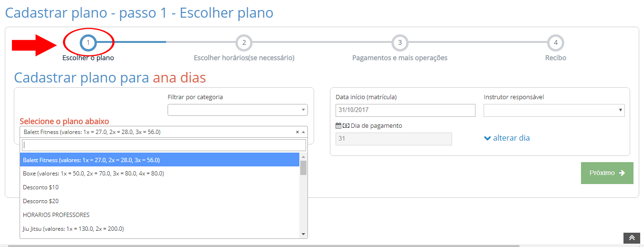This screenshot has width=644, height=247.
Task: Open the Filtrar por categoria dropdown
Action: [x=237, y=110]
